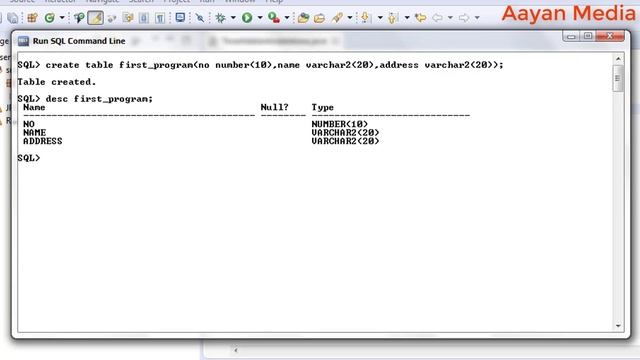Click the empty SQL> prompt at bottom
The height and width of the screenshot is (360, 640).
click(x=29, y=158)
